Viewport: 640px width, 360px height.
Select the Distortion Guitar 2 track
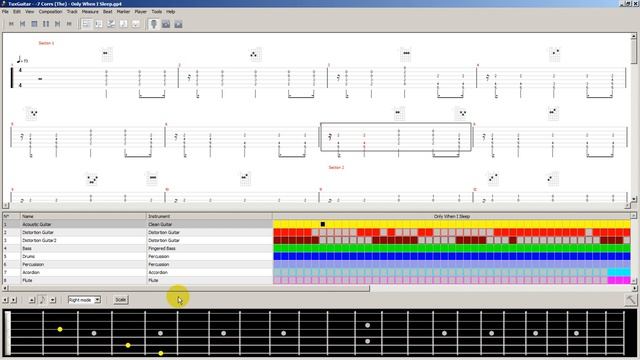click(x=137, y=240)
